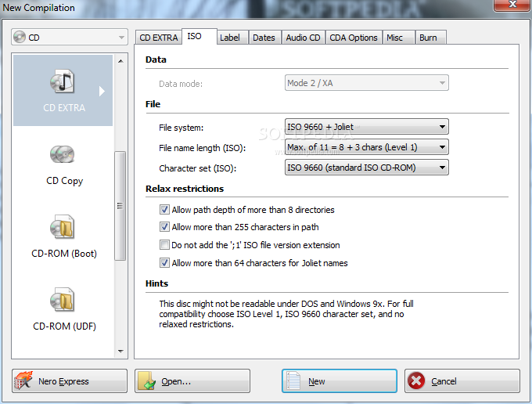Click the folder icon on the Open button
The image size is (532, 404).
tap(146, 381)
